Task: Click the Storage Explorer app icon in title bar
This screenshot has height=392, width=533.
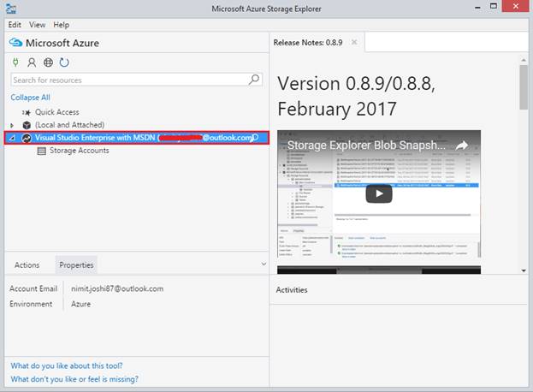Action: coord(11,9)
